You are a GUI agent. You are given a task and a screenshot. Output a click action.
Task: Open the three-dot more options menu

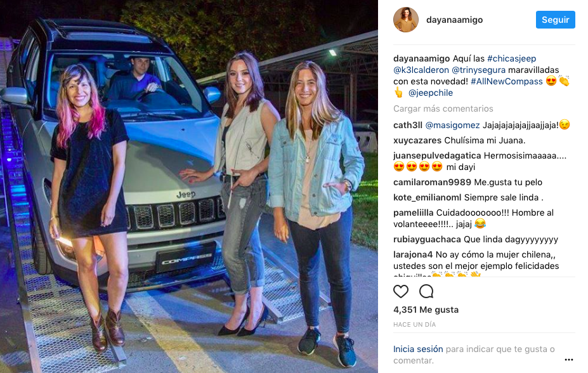[568, 360]
